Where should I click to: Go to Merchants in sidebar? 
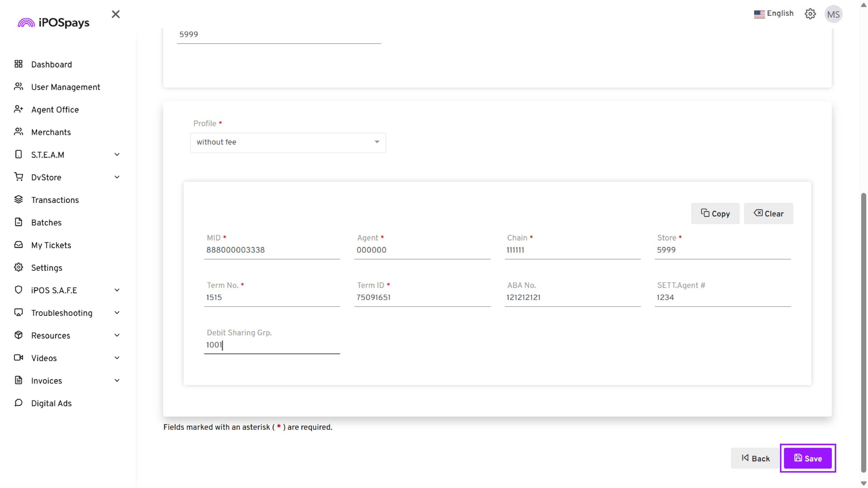51,132
